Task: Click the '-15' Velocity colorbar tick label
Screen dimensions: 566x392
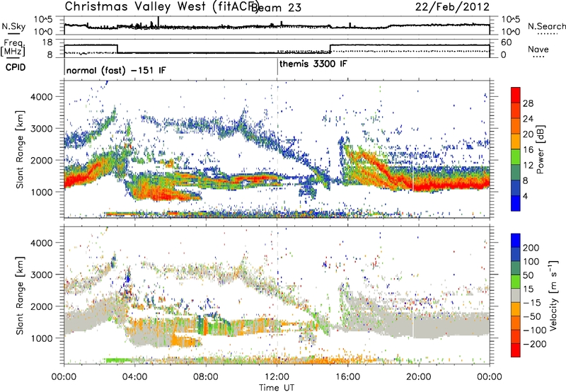Action: tap(532, 302)
